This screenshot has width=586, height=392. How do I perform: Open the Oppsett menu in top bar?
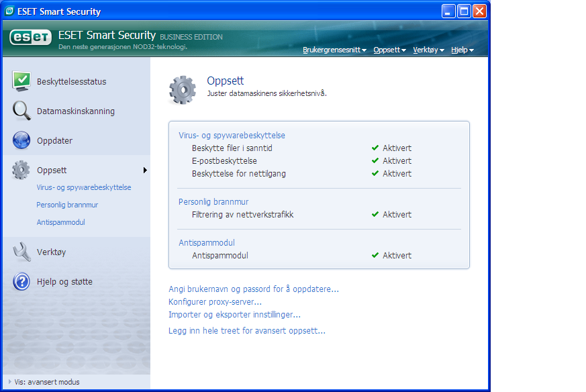tap(389, 50)
